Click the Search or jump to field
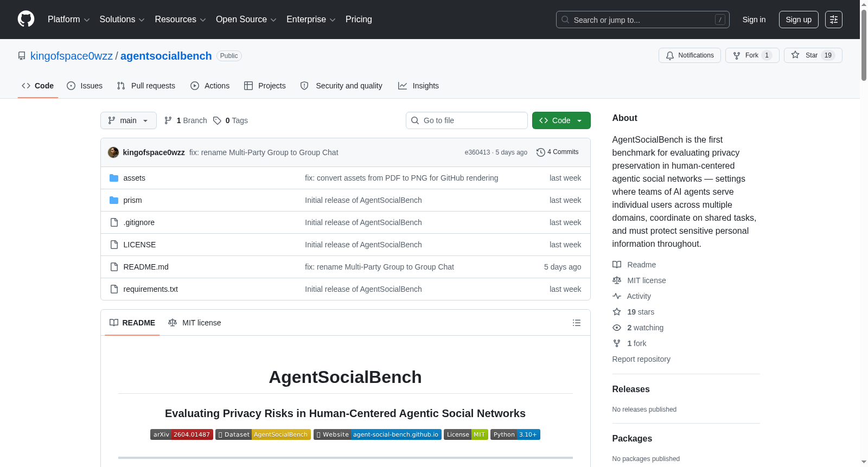The height and width of the screenshot is (467, 868). pos(643,20)
